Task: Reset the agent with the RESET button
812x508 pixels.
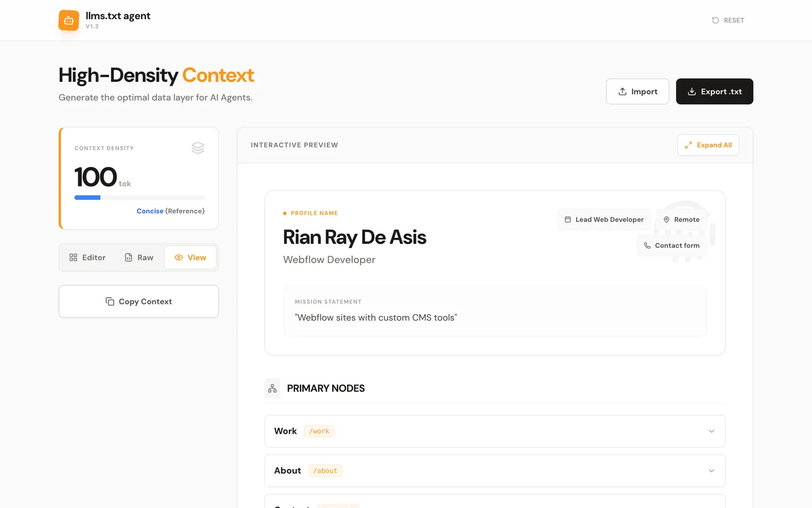Action: [728, 20]
